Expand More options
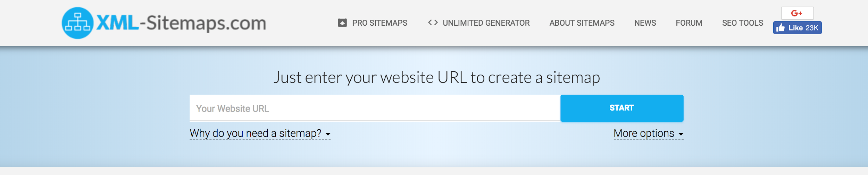The height and width of the screenshot is (175, 868). coord(649,133)
